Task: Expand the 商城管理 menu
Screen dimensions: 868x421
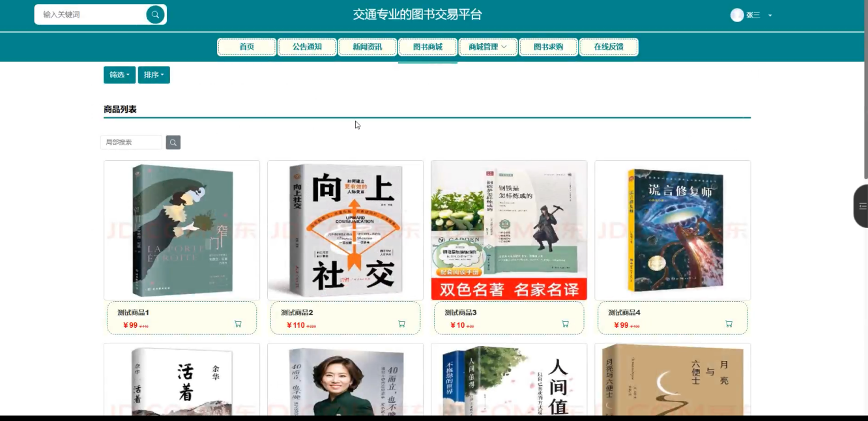Action: pyautogui.click(x=487, y=47)
